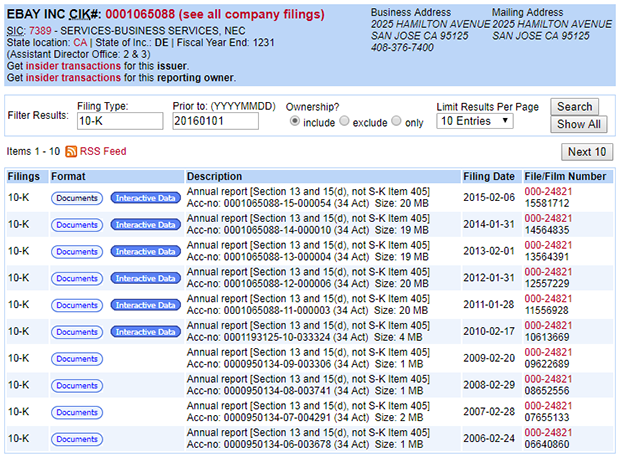Open Interactive Data for 2013-02-01 filing
Viewport: 620px width, 457px height.
point(146,252)
